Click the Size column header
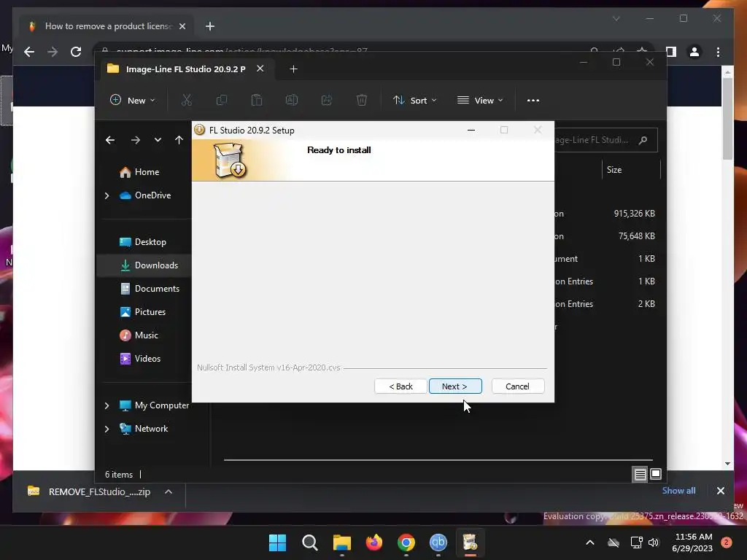The height and width of the screenshot is (560, 747). point(631,169)
